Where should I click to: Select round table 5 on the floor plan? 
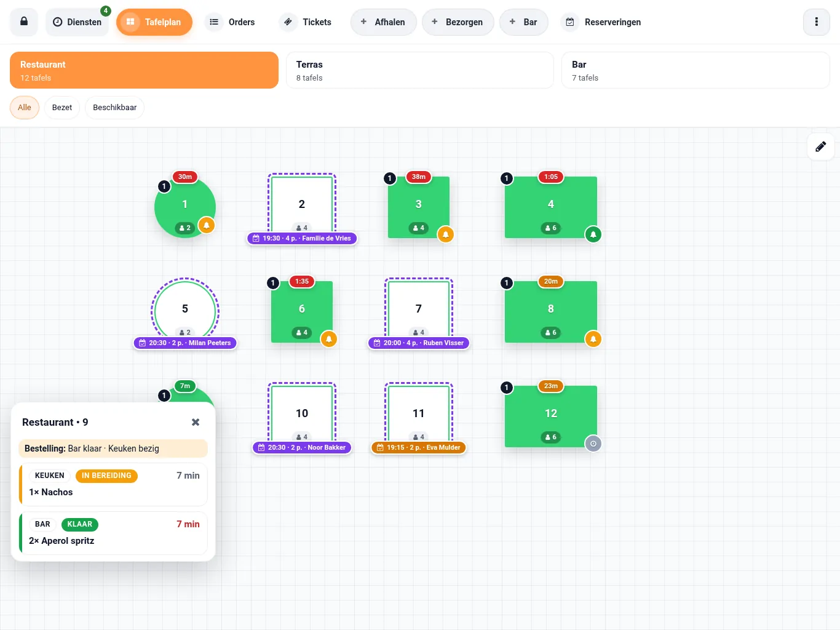tap(185, 309)
